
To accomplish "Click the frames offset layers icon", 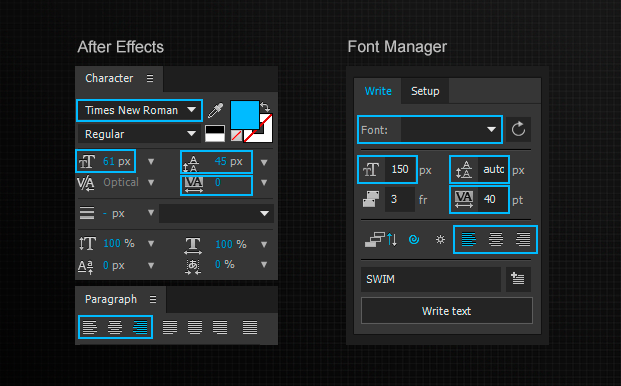I will pos(371,199).
